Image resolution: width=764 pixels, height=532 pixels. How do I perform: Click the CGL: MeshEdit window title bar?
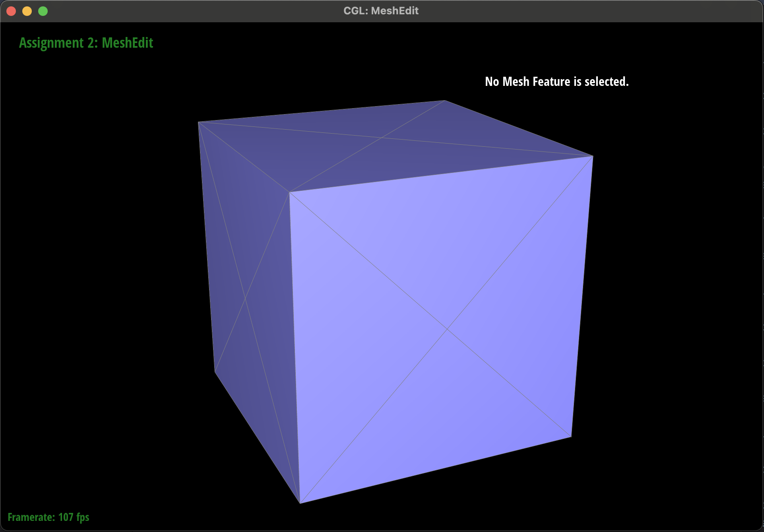[x=381, y=11]
